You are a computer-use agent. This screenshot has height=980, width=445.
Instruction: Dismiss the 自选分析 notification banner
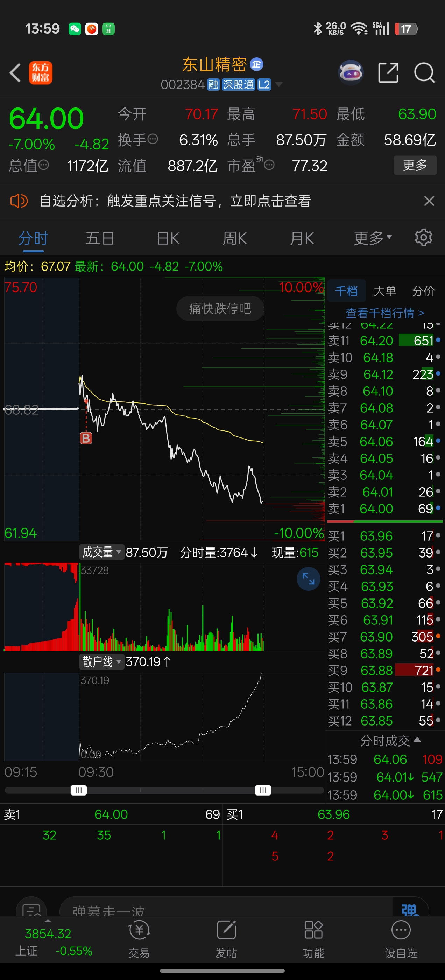[429, 201]
